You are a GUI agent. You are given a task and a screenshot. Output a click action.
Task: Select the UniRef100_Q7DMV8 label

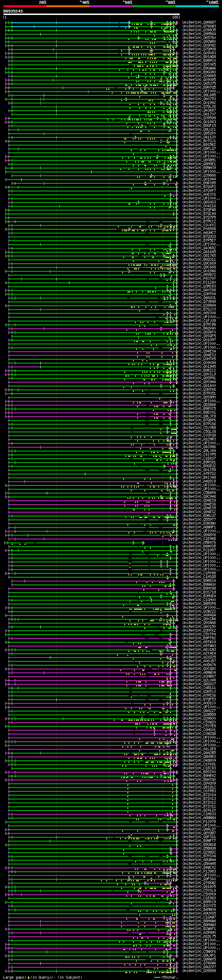[x=199, y=49]
